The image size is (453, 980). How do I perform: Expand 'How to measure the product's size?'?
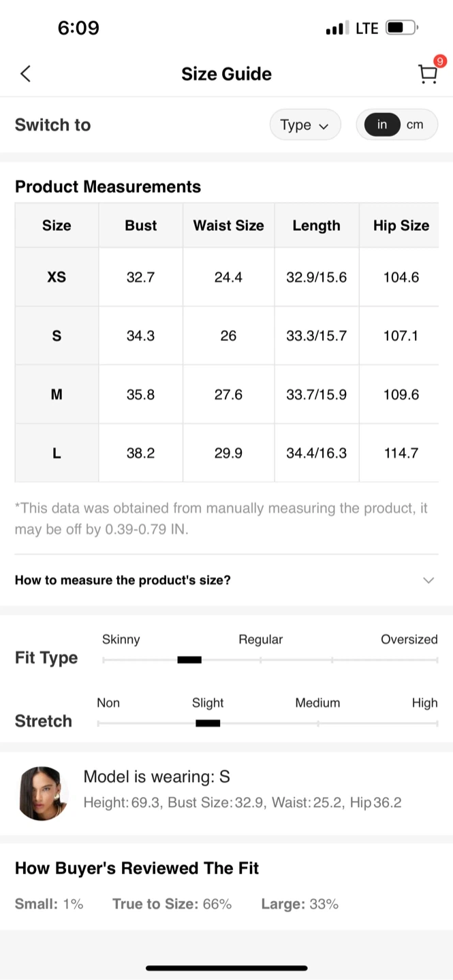pos(123,580)
